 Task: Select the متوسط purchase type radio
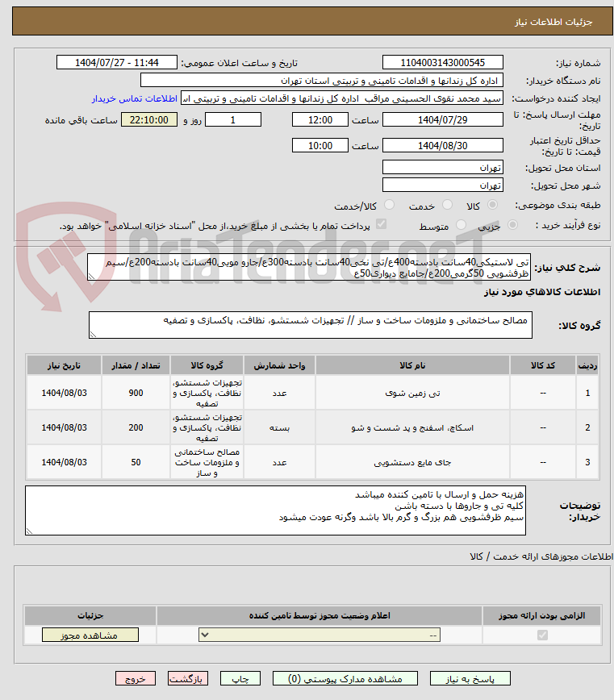[x=461, y=225]
